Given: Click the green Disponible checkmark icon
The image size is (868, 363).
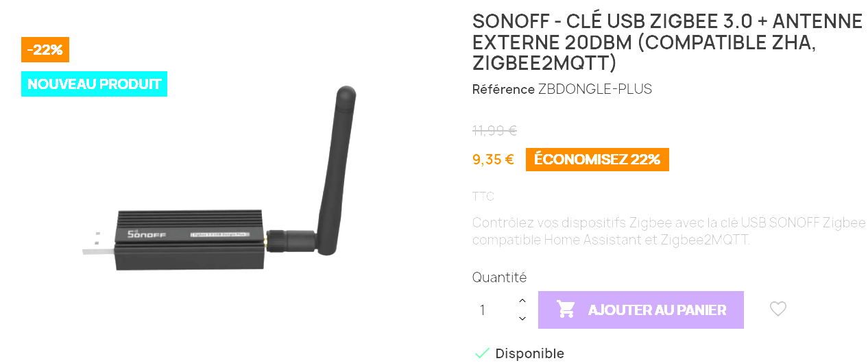Looking at the screenshot, I should 482,353.
